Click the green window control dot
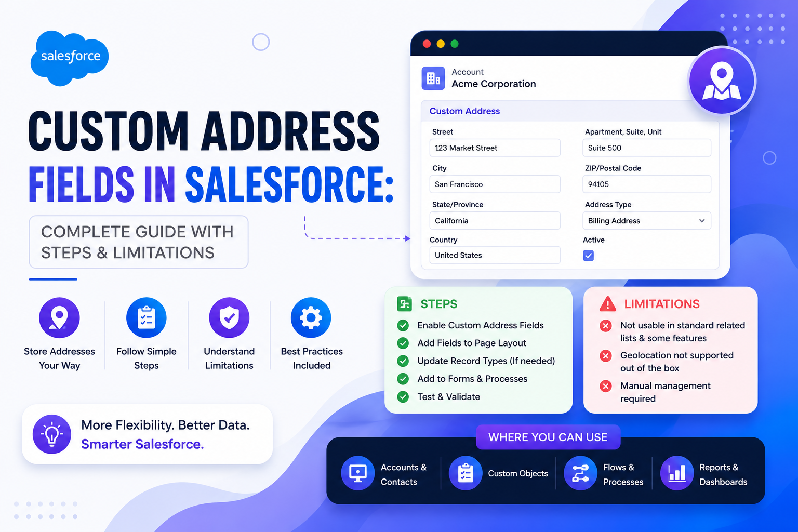Screen dimensions: 798x532 coord(455,44)
